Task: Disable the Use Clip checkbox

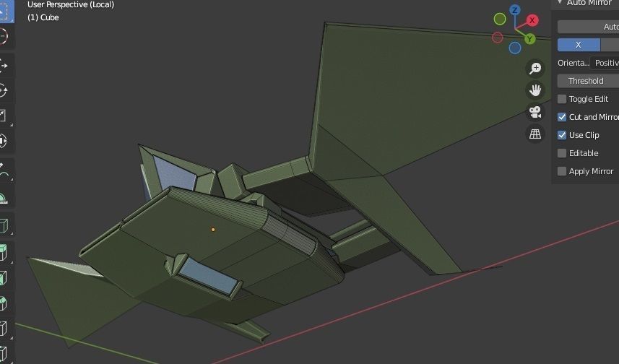Action: [562, 135]
